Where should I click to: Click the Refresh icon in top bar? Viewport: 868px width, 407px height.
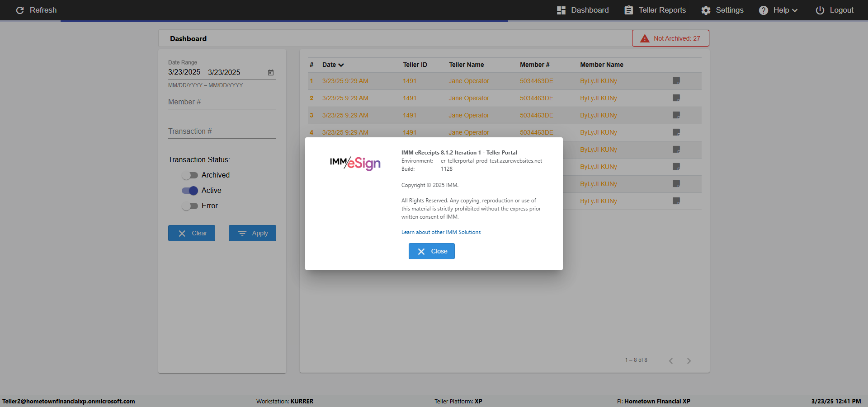click(20, 10)
